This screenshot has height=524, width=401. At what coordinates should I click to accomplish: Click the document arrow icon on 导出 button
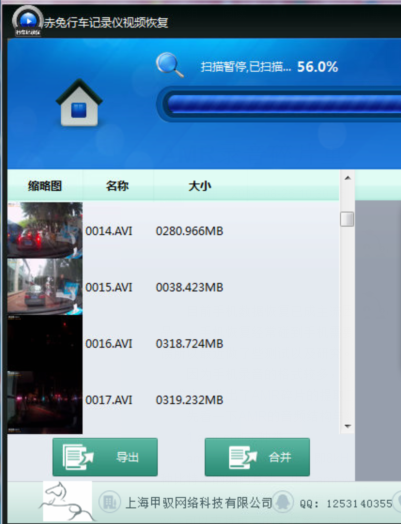tap(78, 457)
